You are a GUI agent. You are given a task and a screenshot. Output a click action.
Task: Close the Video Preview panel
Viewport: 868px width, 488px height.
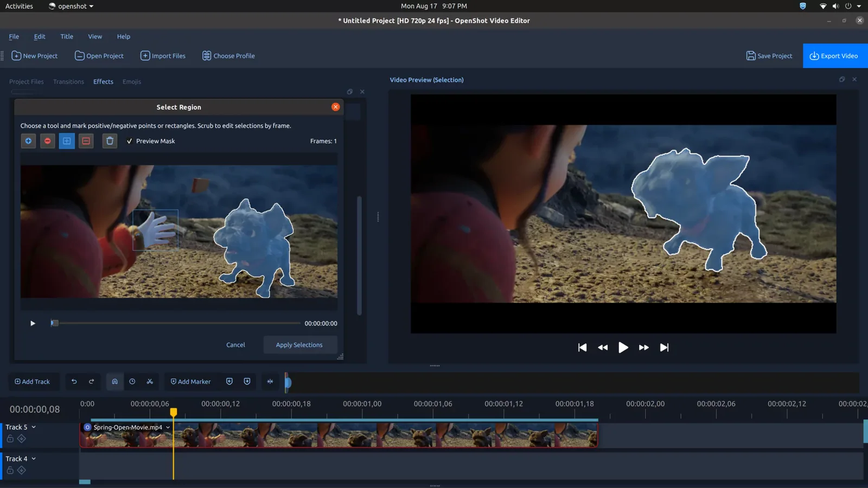854,79
